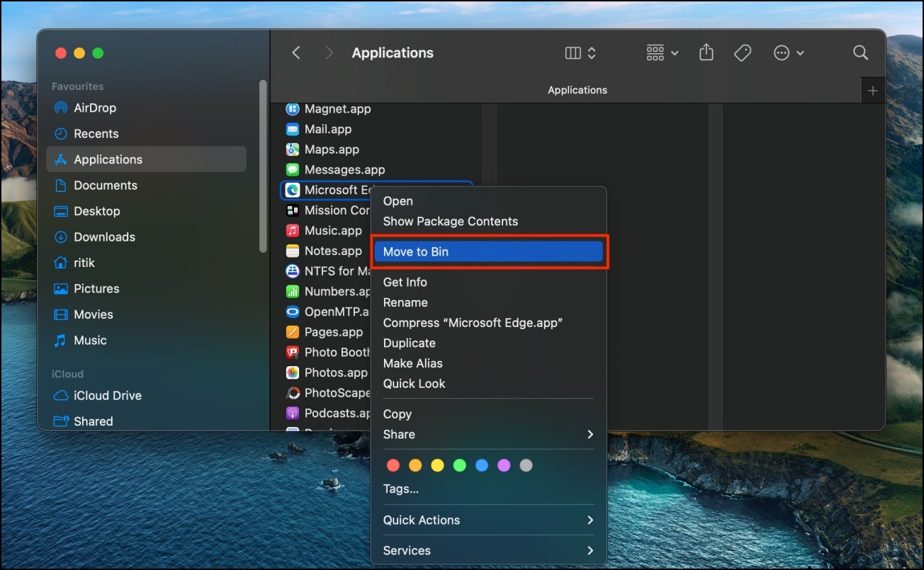This screenshot has width=924, height=570.
Task: Open Documents in the sidebar
Action: click(146, 186)
